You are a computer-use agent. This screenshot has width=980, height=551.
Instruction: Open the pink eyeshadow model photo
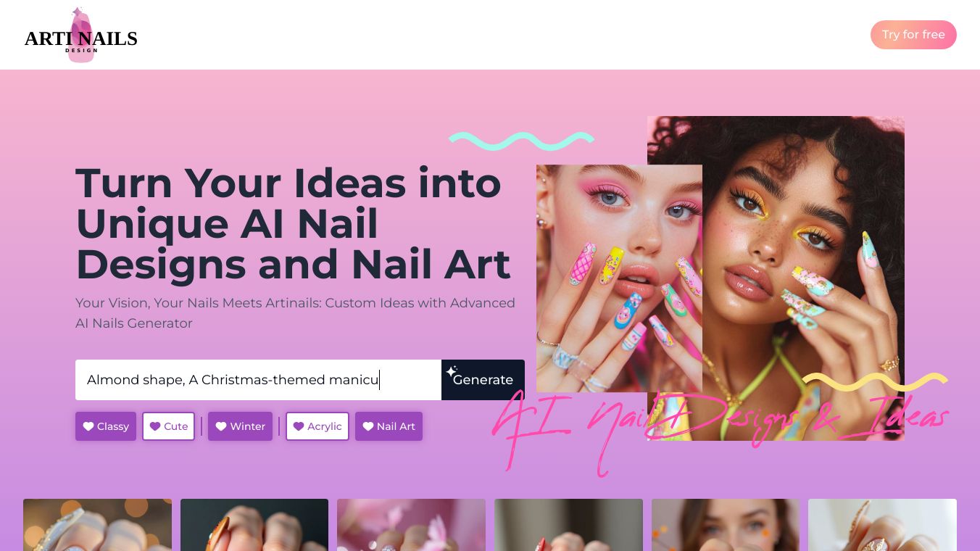tap(619, 278)
